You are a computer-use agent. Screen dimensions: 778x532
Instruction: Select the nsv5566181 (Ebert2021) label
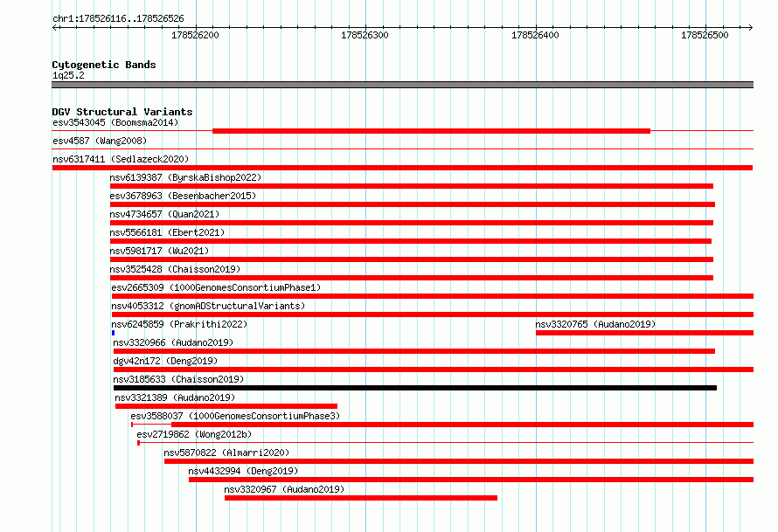pos(167,232)
